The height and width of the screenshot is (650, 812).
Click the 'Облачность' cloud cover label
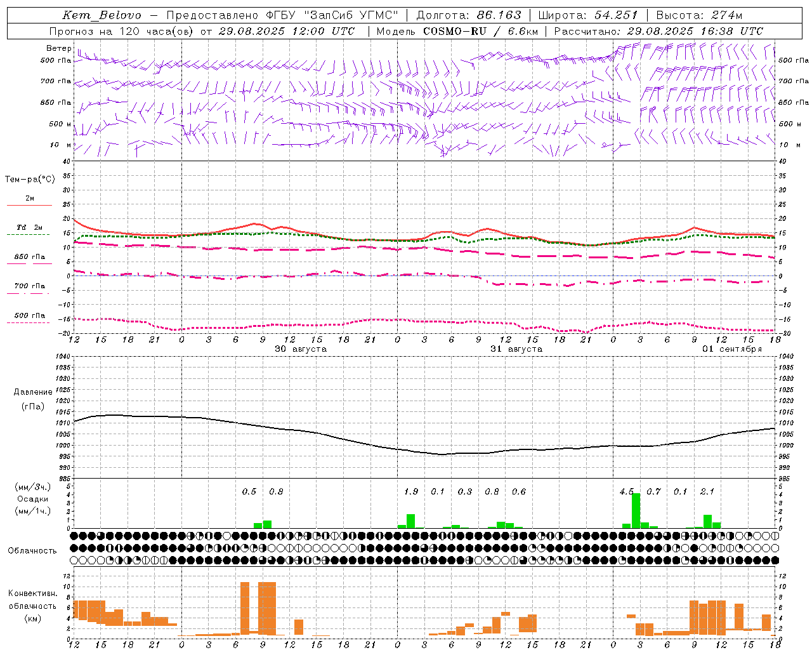32,550
